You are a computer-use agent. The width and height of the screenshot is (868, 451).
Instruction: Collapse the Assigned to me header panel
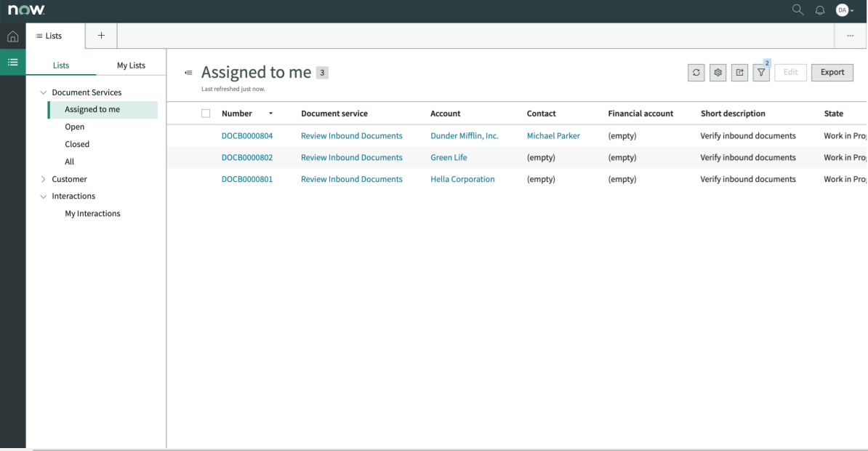pyautogui.click(x=188, y=72)
